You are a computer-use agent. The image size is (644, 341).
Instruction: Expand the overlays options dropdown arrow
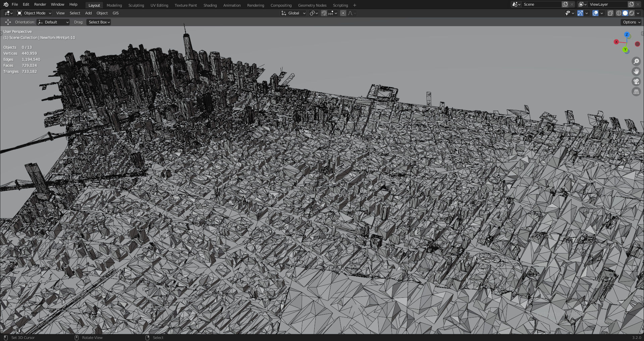(602, 13)
